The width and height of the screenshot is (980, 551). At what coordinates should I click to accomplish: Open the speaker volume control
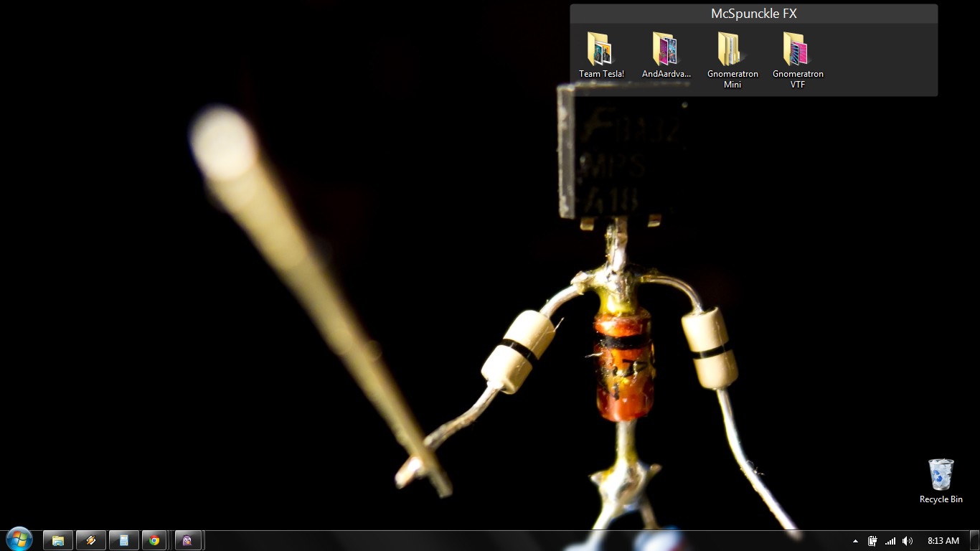click(x=908, y=541)
